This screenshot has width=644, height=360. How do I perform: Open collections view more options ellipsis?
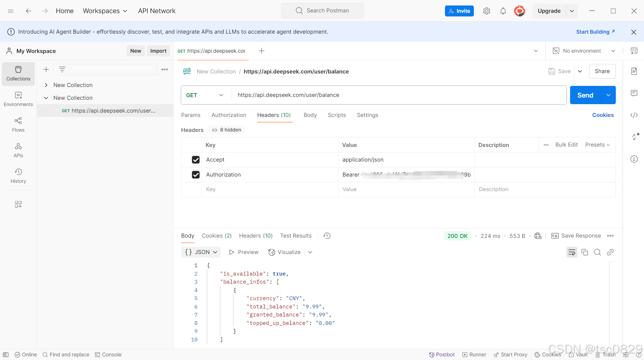tap(165, 69)
